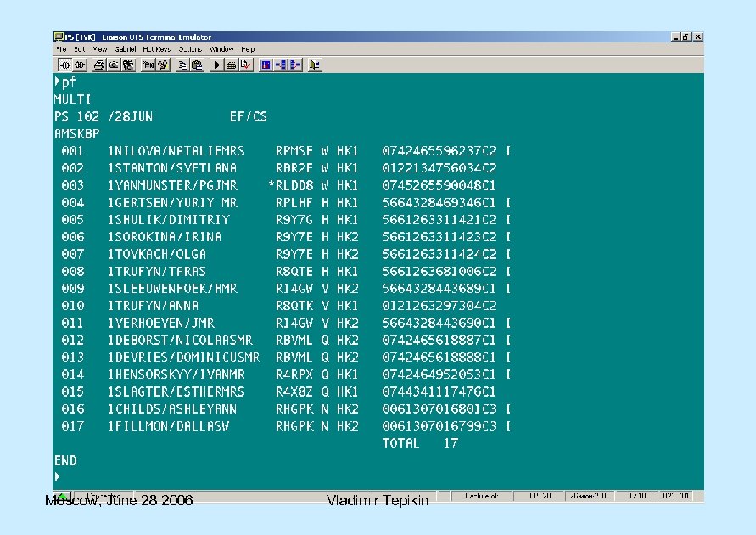756x535 pixels.
Task: Click record locator RLDD8
Action: 294,186
